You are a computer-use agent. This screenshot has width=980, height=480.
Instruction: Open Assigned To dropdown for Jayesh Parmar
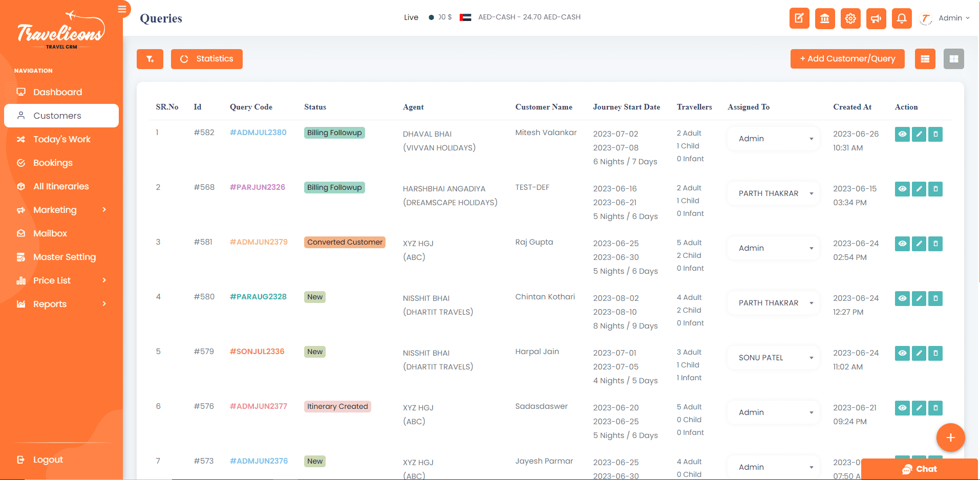tap(773, 467)
